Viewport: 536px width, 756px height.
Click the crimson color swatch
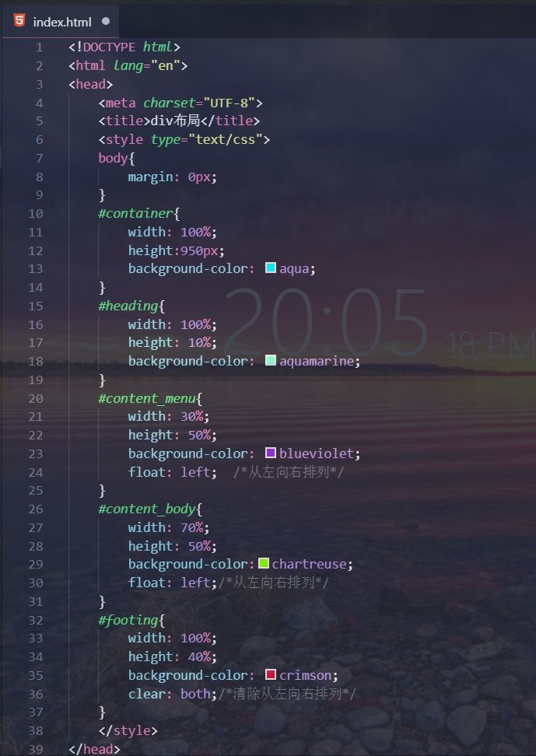tap(271, 675)
